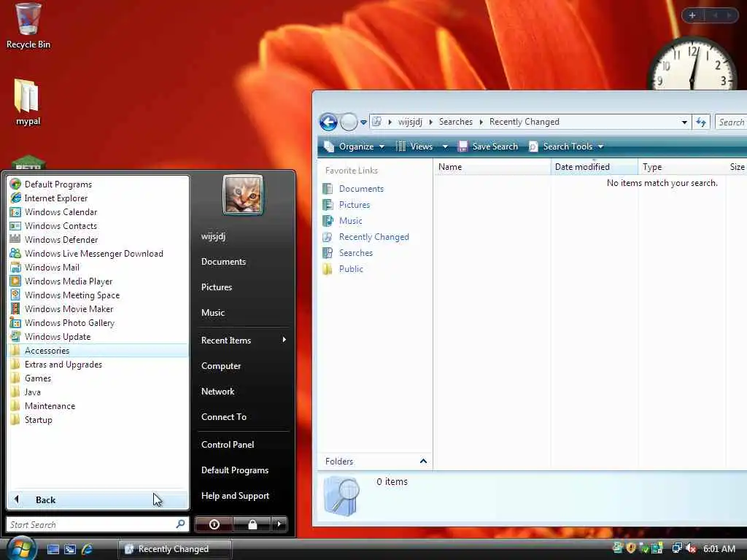Open the address bar history dropdown
Image resolution: width=747 pixels, height=560 pixels.
pos(684,122)
